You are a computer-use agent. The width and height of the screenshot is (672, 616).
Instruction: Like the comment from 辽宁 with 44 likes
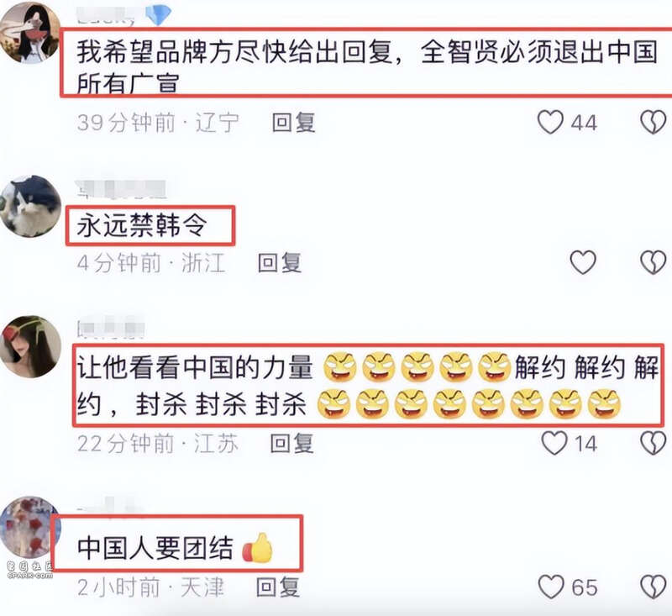[550, 123]
